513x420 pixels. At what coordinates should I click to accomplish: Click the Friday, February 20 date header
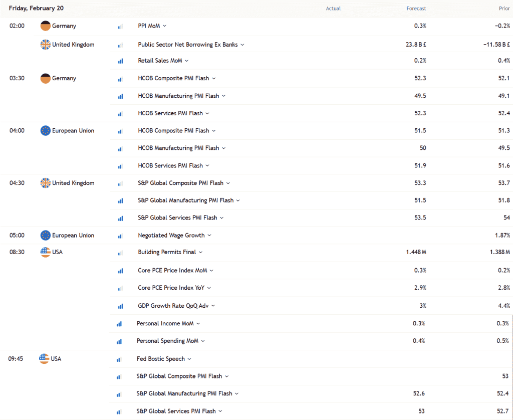click(36, 9)
